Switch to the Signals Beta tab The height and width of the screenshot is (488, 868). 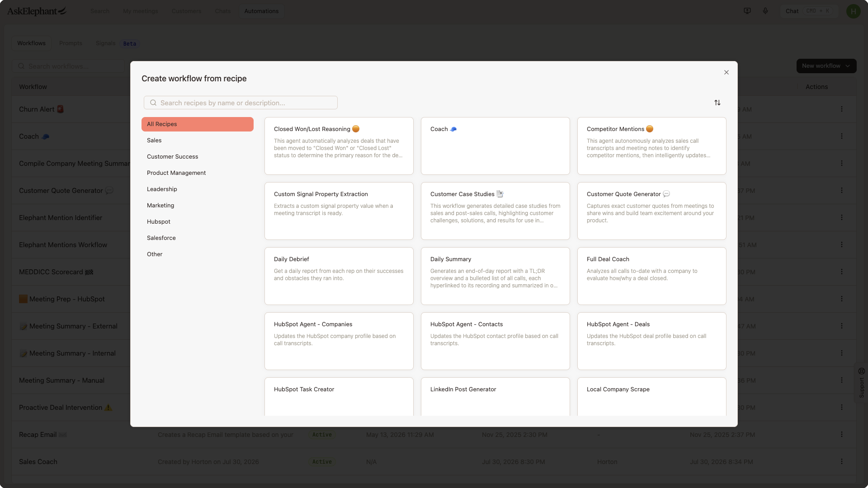tap(117, 43)
